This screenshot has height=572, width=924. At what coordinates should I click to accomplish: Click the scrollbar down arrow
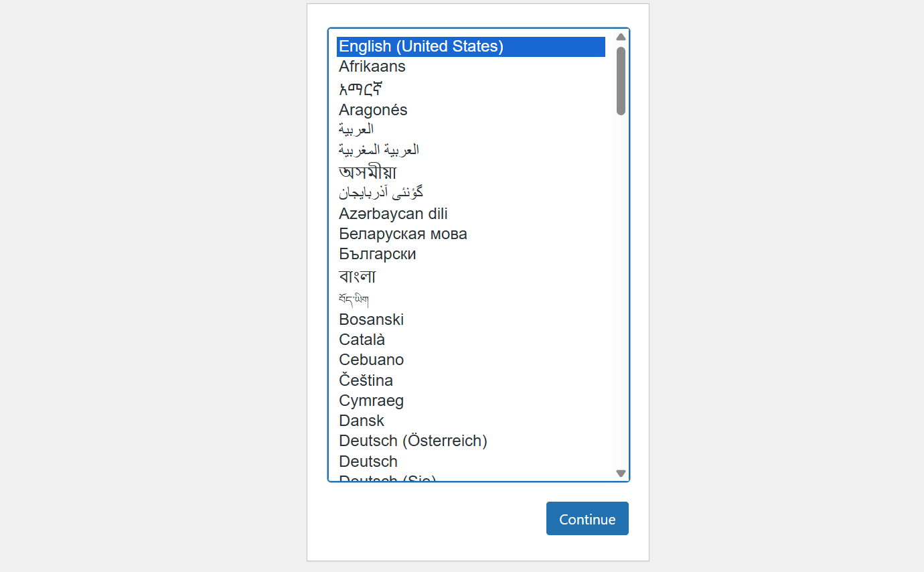coord(621,473)
